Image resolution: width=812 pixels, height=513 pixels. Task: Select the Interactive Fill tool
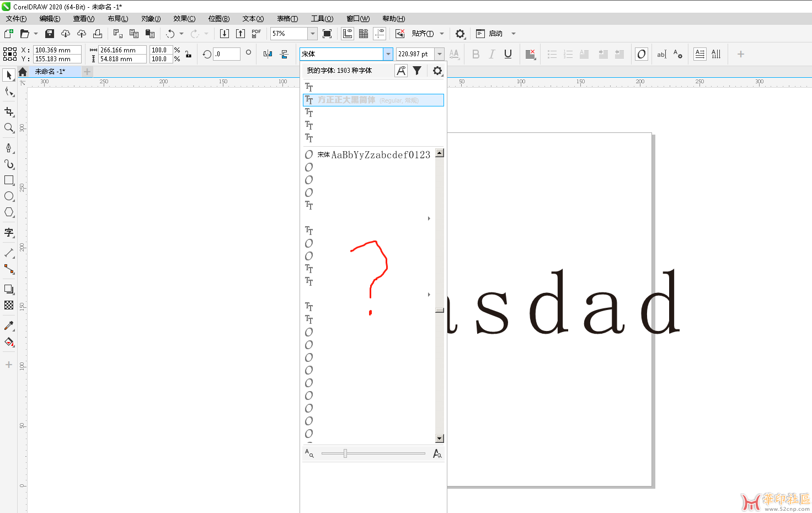[9, 342]
